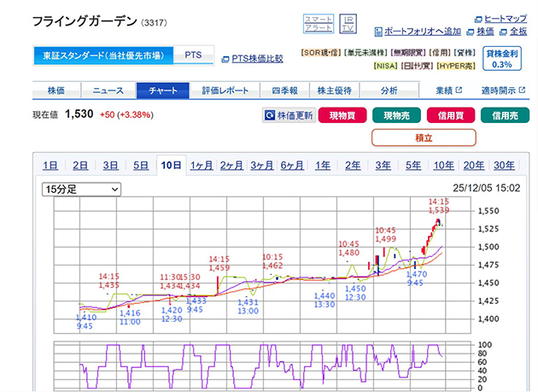Select the 1ヶ月 chart range
This screenshot has height=392, width=538.
point(202,166)
